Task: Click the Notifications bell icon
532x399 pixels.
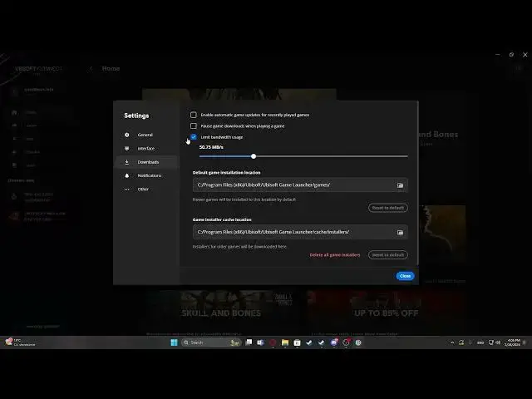Action: [x=127, y=175]
